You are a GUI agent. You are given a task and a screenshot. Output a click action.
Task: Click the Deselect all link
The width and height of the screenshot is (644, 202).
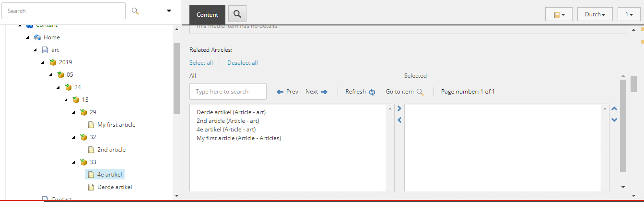tap(243, 63)
